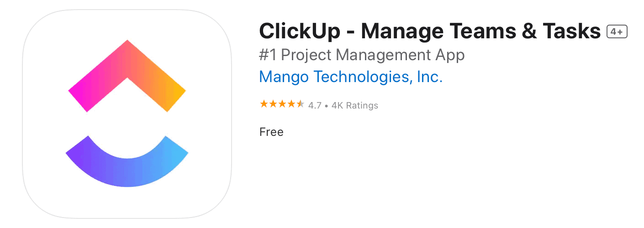
Task: Click the 4+ age rating badge
Action: click(x=617, y=31)
